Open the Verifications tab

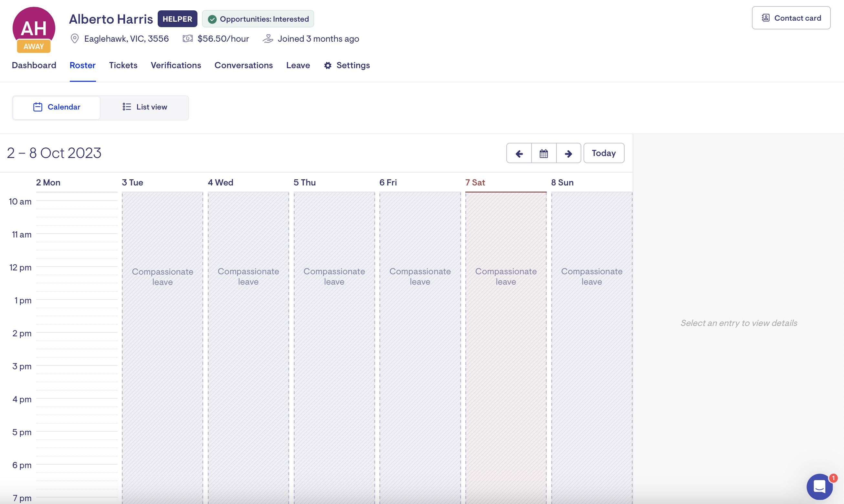tap(175, 65)
